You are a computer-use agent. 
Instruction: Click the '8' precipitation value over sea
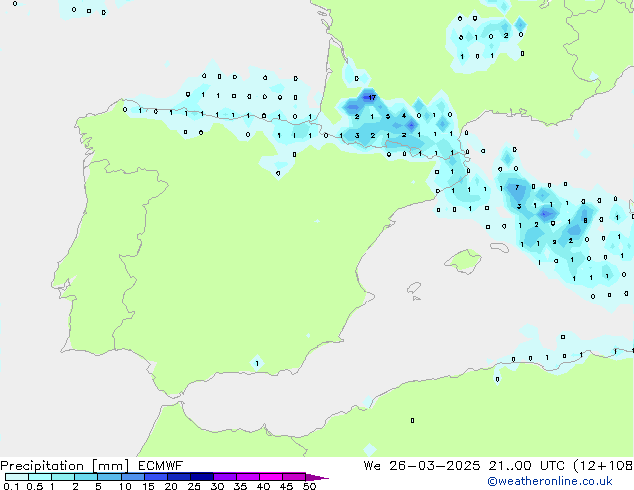coord(585,220)
